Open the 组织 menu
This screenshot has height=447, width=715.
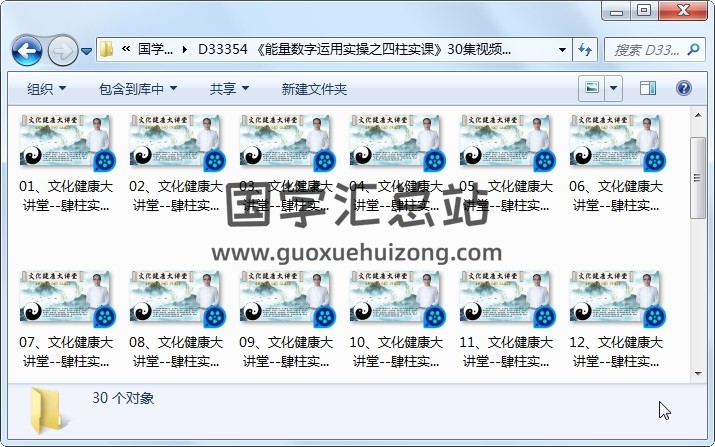pos(46,89)
